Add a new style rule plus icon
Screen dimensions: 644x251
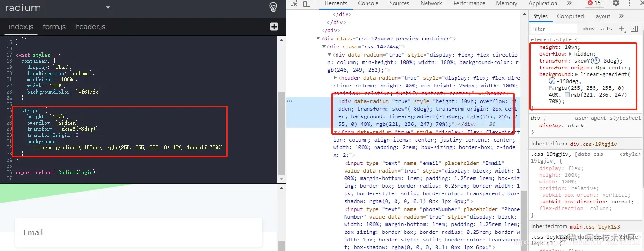[x=621, y=29]
